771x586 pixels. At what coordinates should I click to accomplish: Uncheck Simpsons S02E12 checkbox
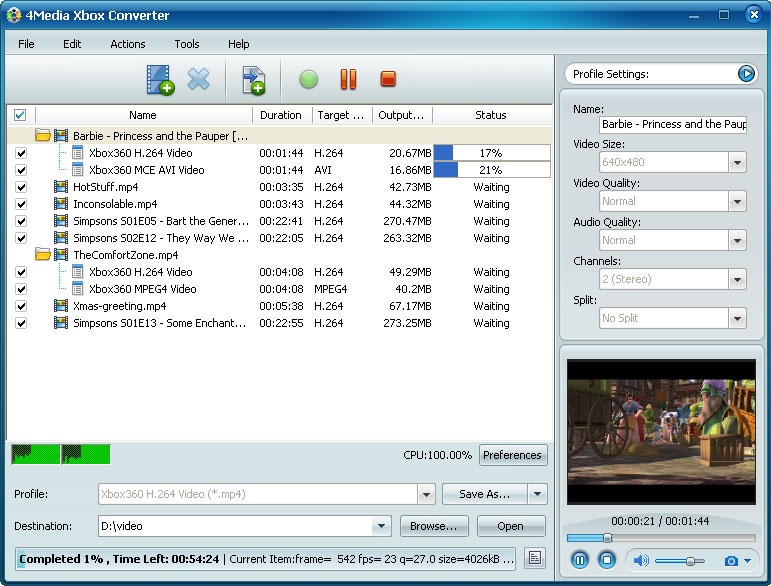pyautogui.click(x=21, y=238)
